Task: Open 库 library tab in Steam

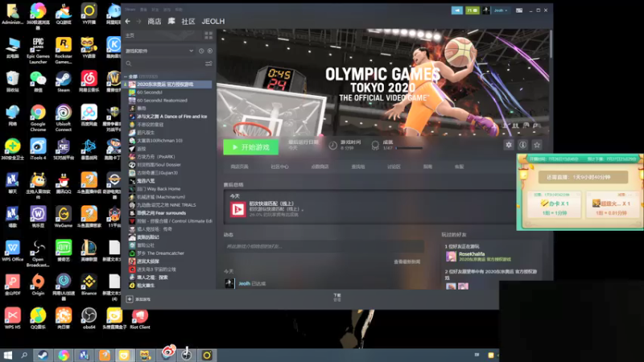Action: coord(171,22)
